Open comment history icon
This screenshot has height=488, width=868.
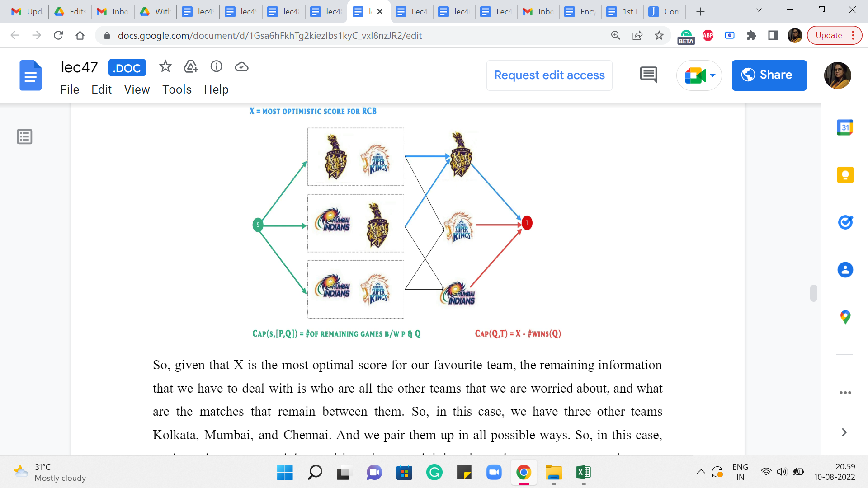tap(648, 75)
